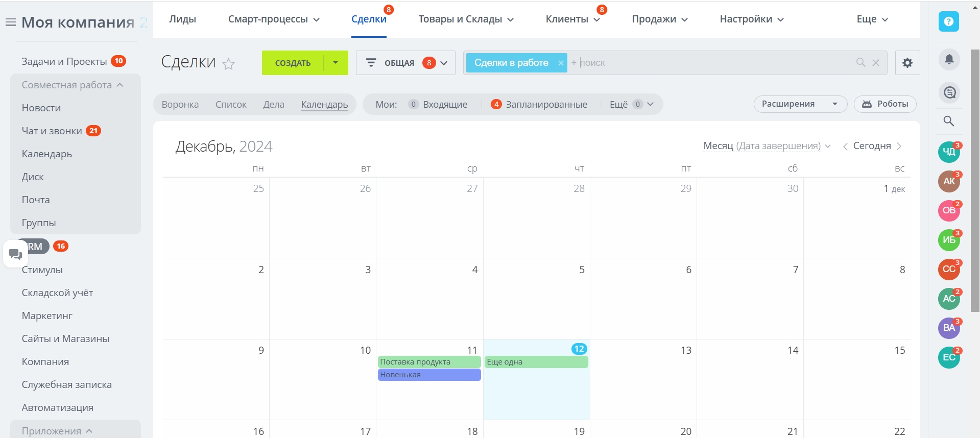The image size is (980, 438).
Task: Toggle the hamburger sidebar menu
Action: coord(10,22)
